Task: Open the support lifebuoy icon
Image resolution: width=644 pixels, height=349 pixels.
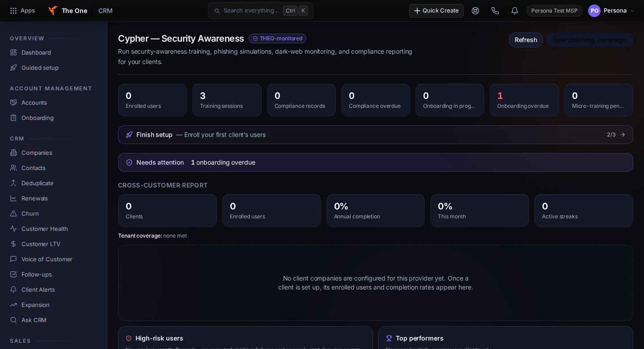Action: 475,11
